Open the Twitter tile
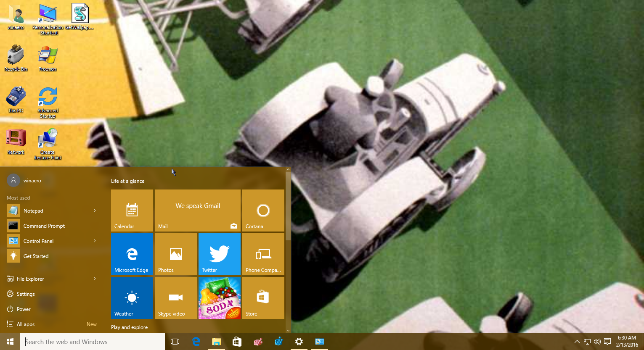Viewport: 644px width, 350px height. 219,254
